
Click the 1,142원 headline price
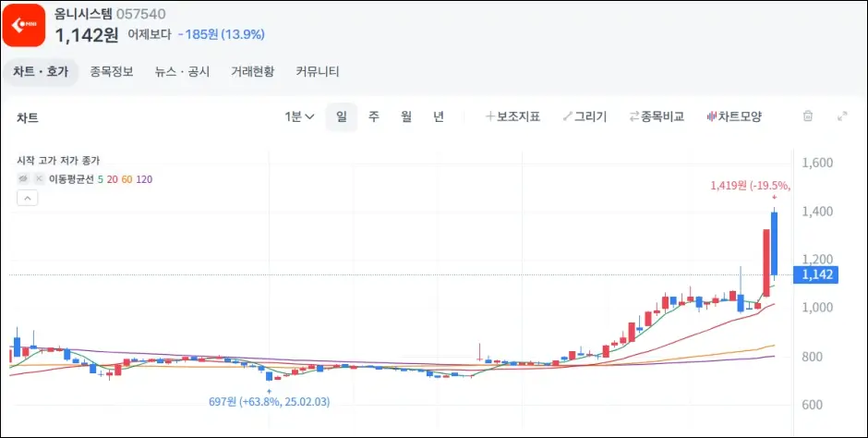pos(87,34)
